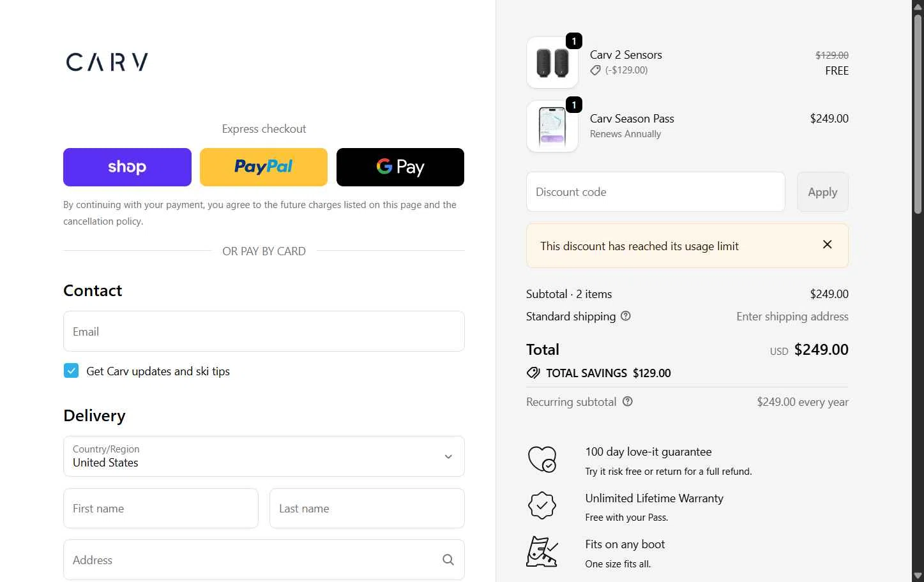
Task: Focus the Email input field
Action: coord(264,331)
